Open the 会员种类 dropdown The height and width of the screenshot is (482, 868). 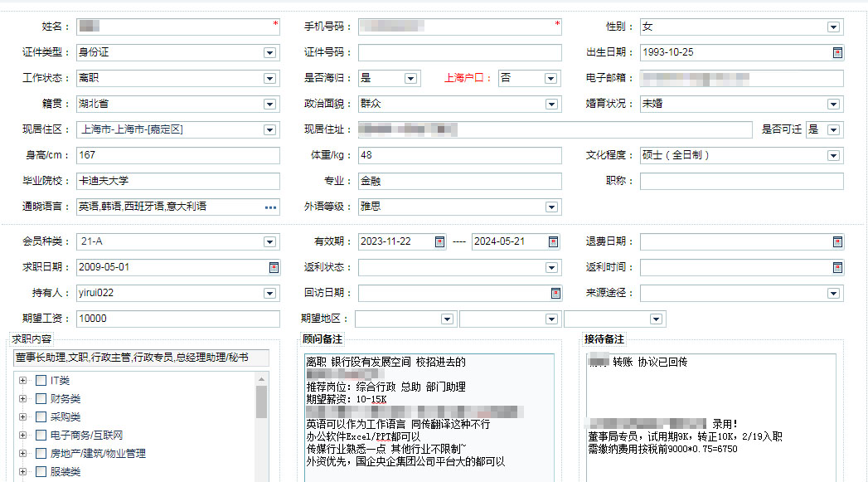click(x=269, y=242)
